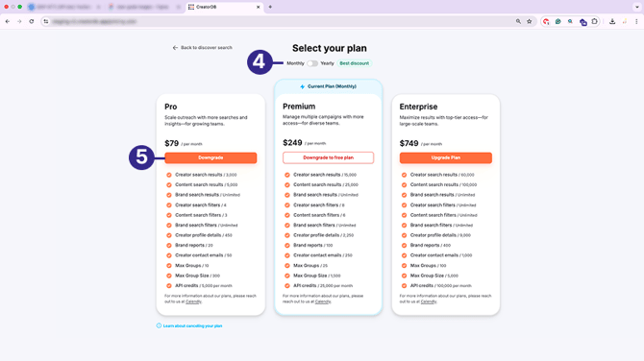
Task: Switch to the first browser tab
Action: (x=63, y=7)
